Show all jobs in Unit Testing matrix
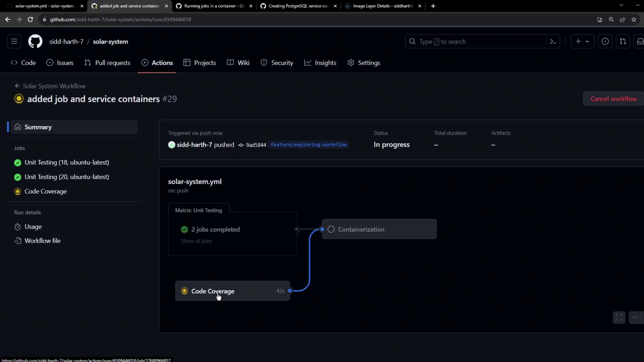The image size is (644, 362). [x=196, y=241]
